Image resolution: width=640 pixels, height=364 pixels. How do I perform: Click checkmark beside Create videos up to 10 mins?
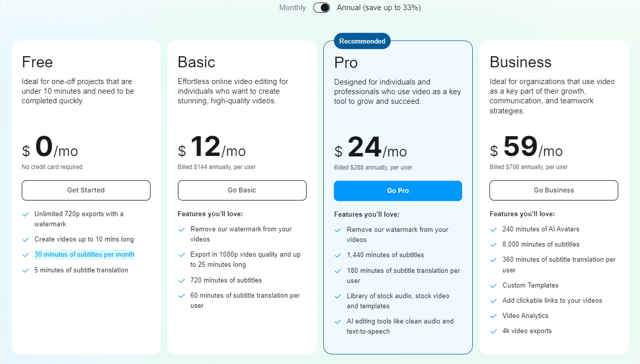pyautogui.click(x=25, y=240)
